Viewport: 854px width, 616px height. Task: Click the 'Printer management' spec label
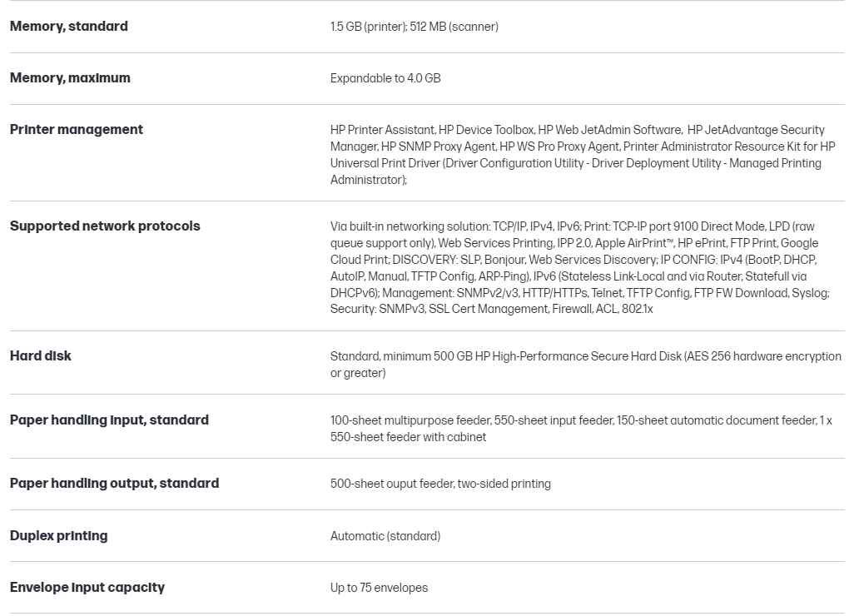pyautogui.click(x=77, y=130)
